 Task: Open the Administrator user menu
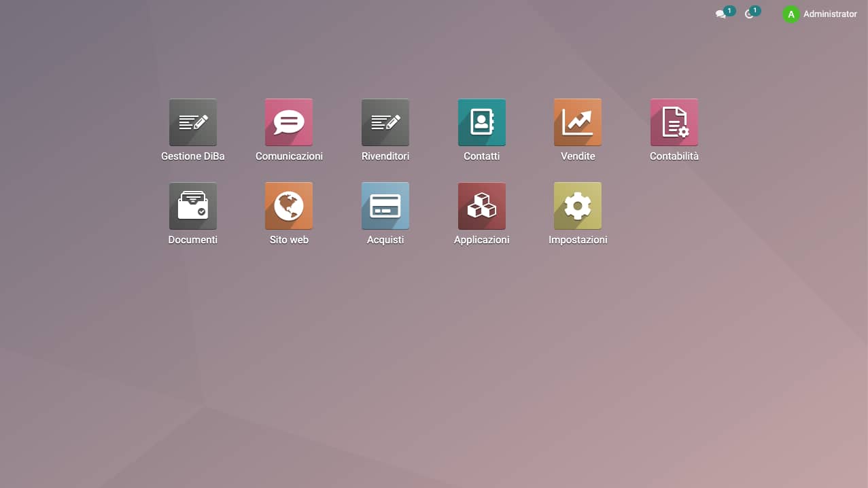(820, 14)
